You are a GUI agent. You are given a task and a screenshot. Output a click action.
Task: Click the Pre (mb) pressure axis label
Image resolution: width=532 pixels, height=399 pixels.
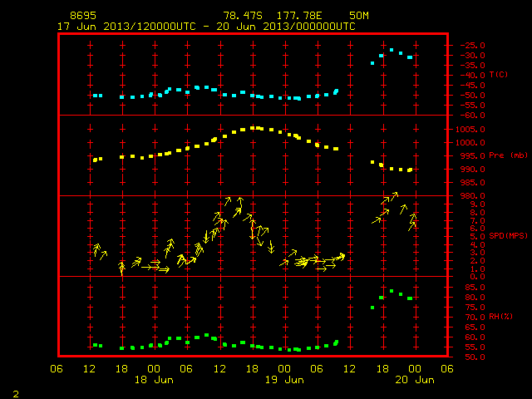click(508, 155)
